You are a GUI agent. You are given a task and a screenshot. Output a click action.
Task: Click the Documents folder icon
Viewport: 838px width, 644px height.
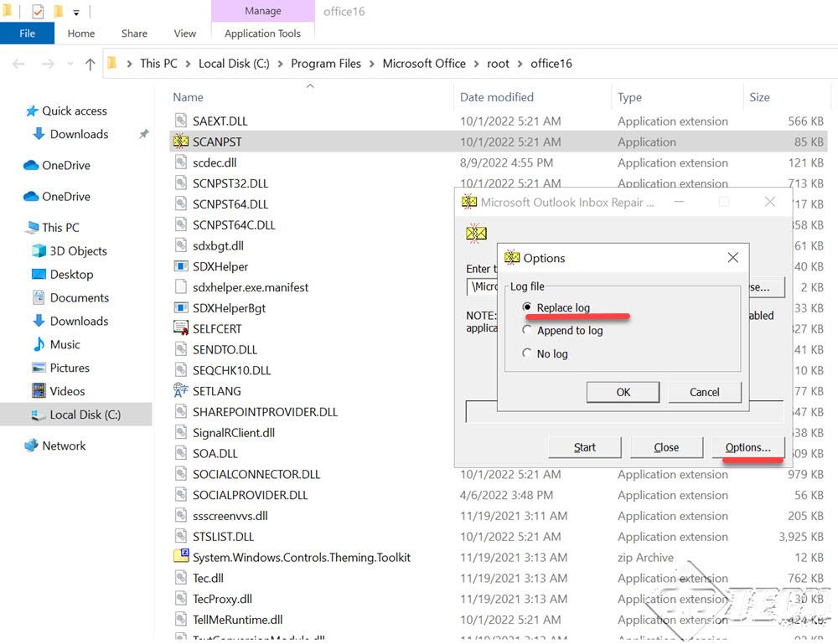pyautogui.click(x=39, y=297)
